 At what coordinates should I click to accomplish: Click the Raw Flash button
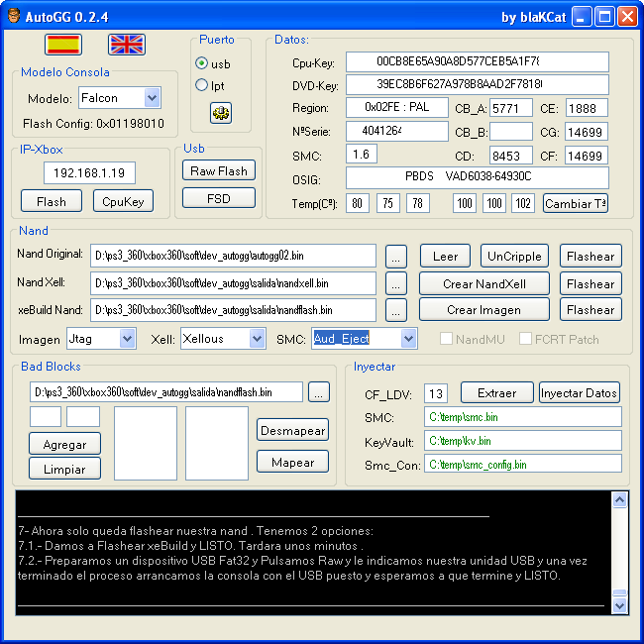[x=219, y=170]
